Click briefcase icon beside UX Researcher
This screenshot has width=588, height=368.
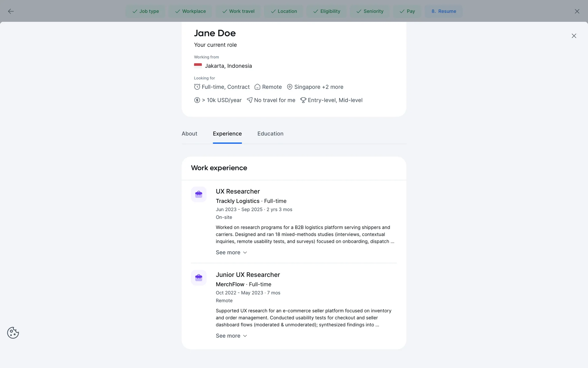tap(198, 194)
